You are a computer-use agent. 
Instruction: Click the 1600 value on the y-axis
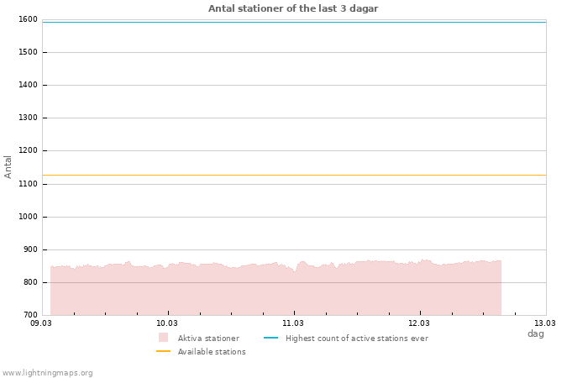click(28, 19)
